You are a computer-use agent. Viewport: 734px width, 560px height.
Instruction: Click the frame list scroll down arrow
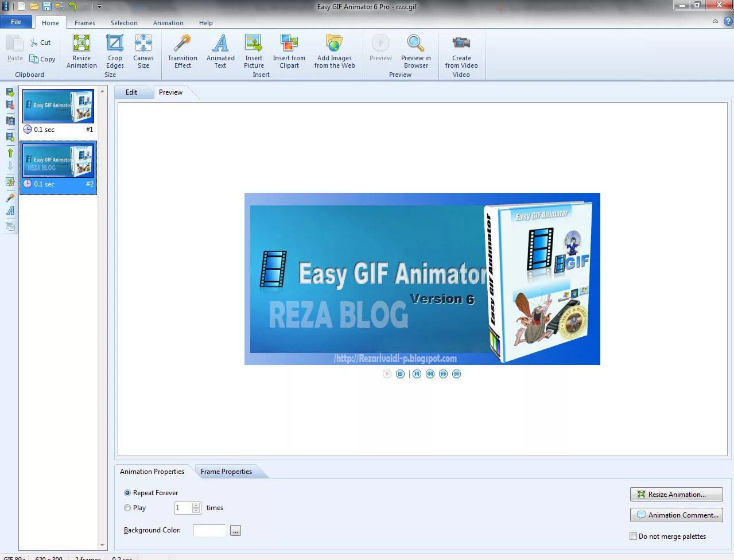click(103, 546)
